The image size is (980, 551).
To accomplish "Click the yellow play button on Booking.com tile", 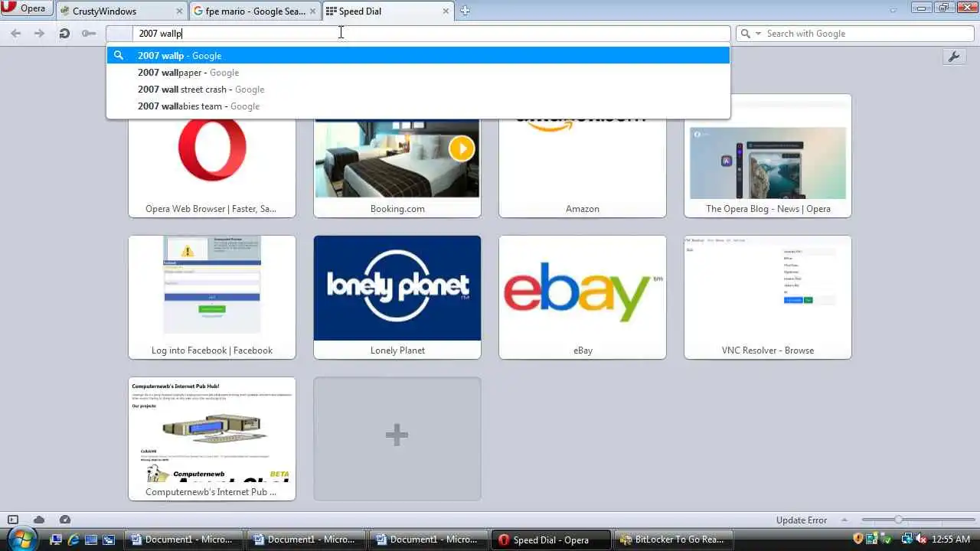I will [462, 148].
